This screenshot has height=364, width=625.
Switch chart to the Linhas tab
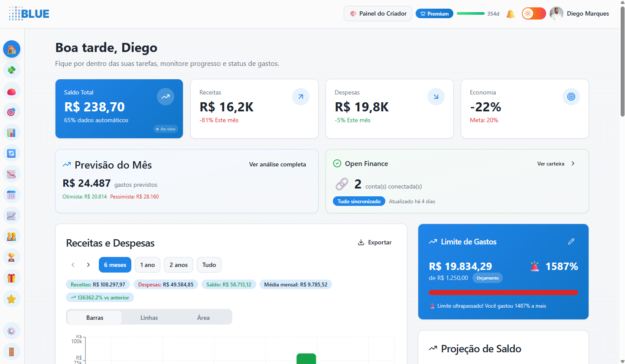tap(149, 318)
